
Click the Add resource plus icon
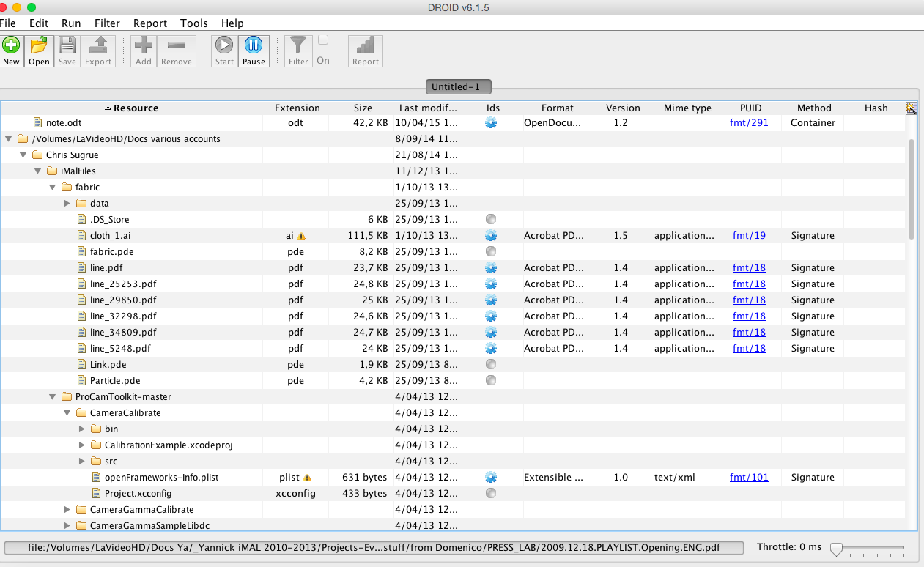[x=144, y=46]
